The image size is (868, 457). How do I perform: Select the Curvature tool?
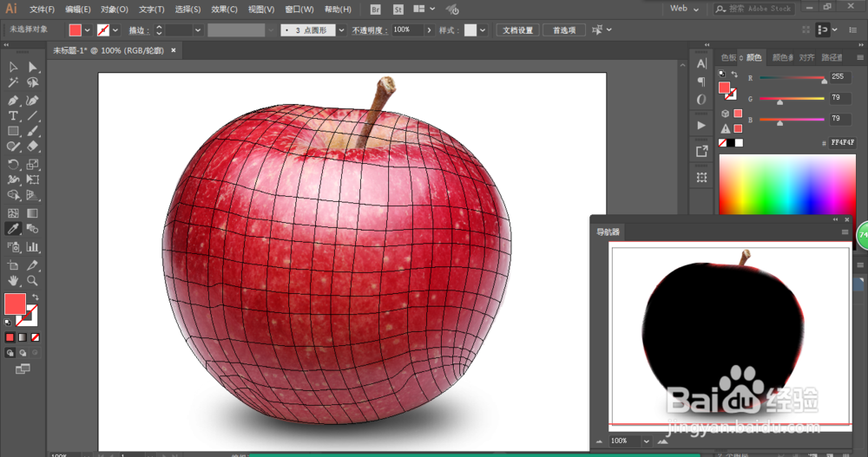coord(33,100)
